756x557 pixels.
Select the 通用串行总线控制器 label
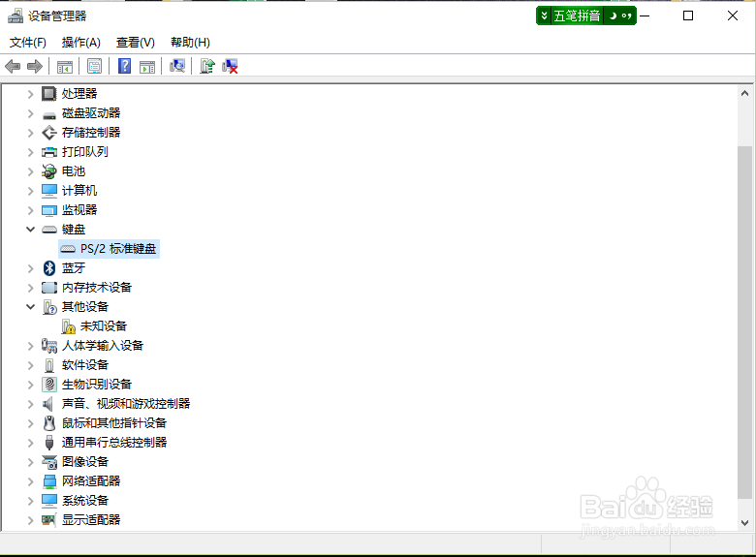pyautogui.click(x=114, y=443)
